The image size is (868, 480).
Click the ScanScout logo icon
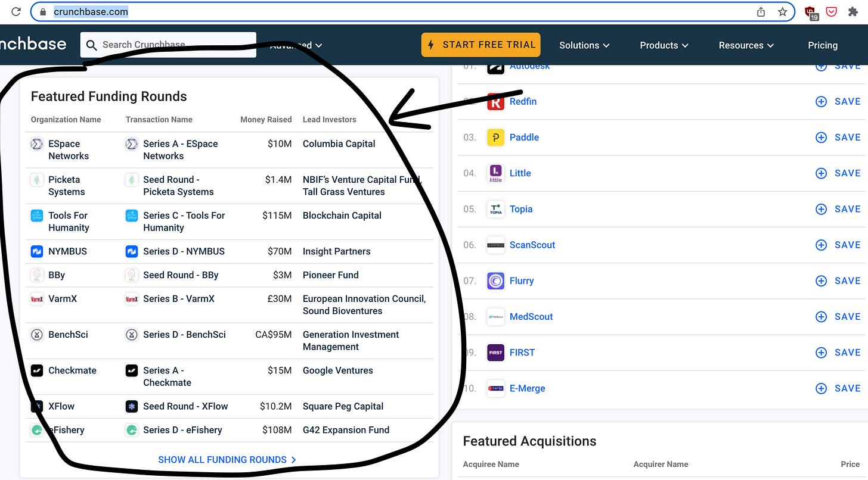[495, 245]
